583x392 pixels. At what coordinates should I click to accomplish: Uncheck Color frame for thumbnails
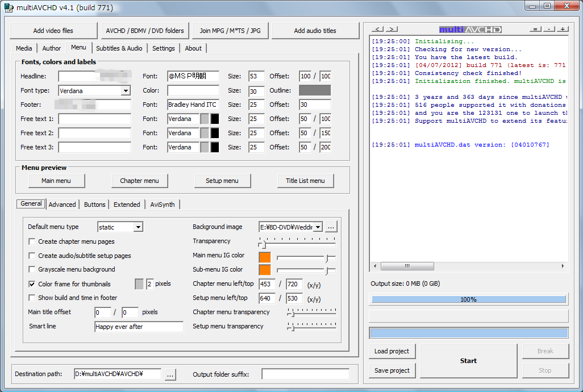pos(32,284)
